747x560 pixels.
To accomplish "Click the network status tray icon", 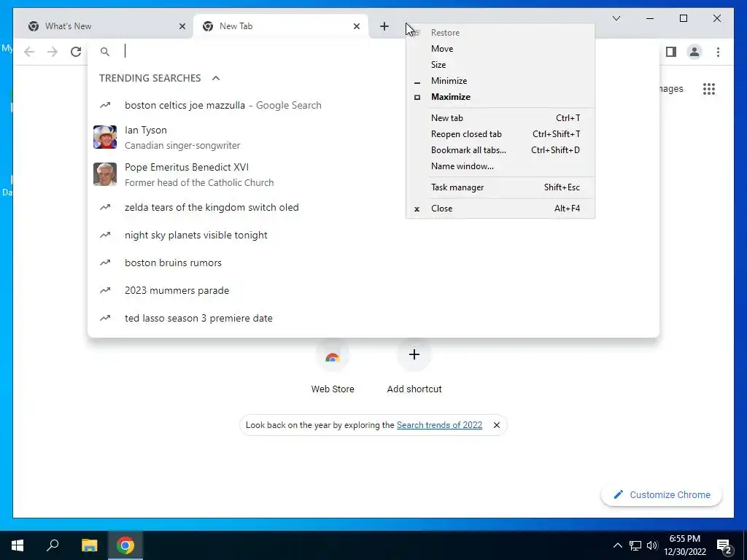I will [x=635, y=545].
